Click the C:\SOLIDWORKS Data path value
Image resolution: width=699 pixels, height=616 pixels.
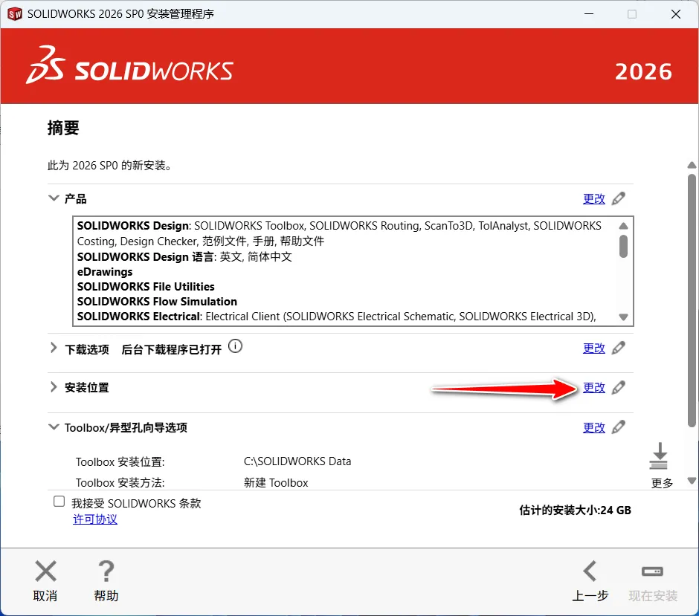297,461
